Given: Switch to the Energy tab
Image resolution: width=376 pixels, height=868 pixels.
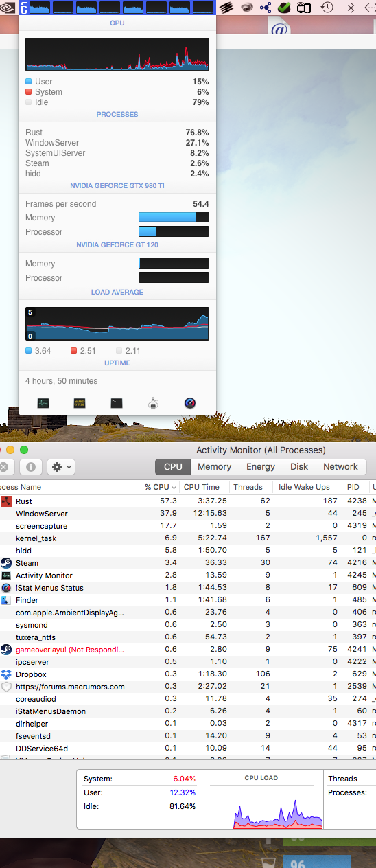Looking at the screenshot, I should [x=261, y=467].
